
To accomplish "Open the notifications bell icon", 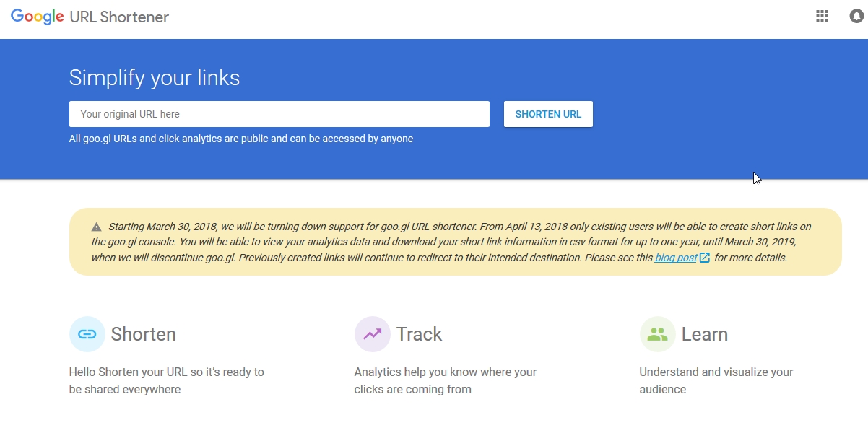I will pyautogui.click(x=857, y=16).
